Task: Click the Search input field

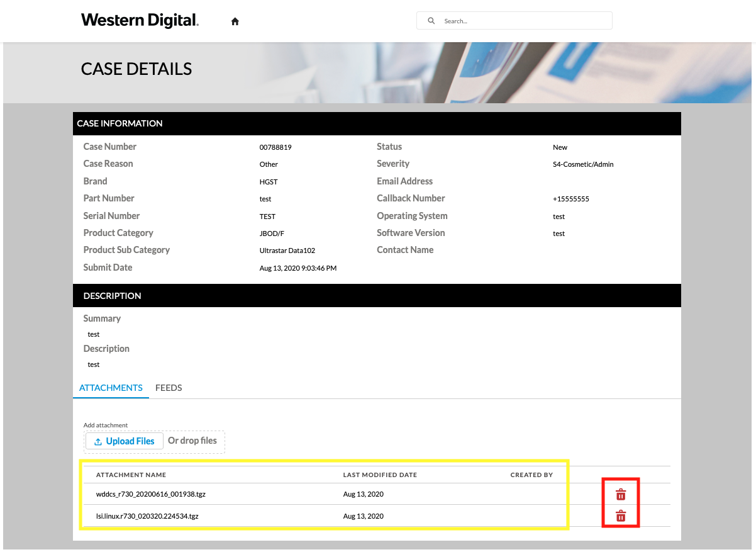Action: tap(522, 21)
